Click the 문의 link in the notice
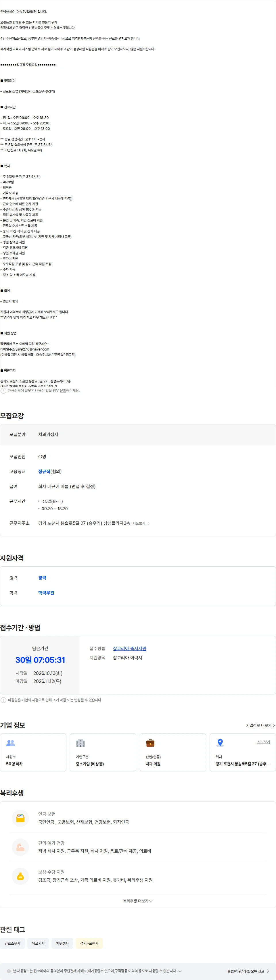The height and width of the screenshot is (980, 276). (63, 390)
